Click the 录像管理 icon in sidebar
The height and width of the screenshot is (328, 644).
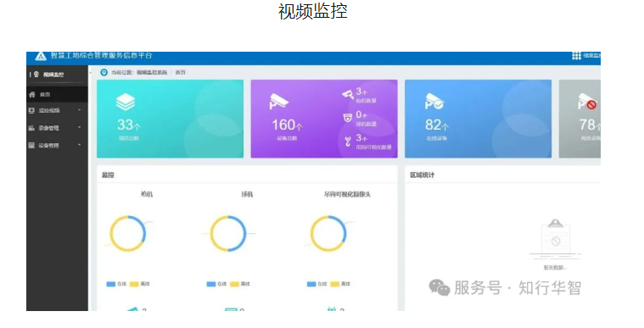point(31,128)
